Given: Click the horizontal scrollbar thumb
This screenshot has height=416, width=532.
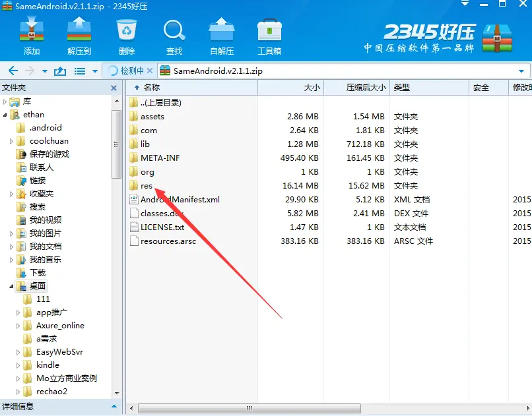Looking at the screenshot, I should point(249,408).
